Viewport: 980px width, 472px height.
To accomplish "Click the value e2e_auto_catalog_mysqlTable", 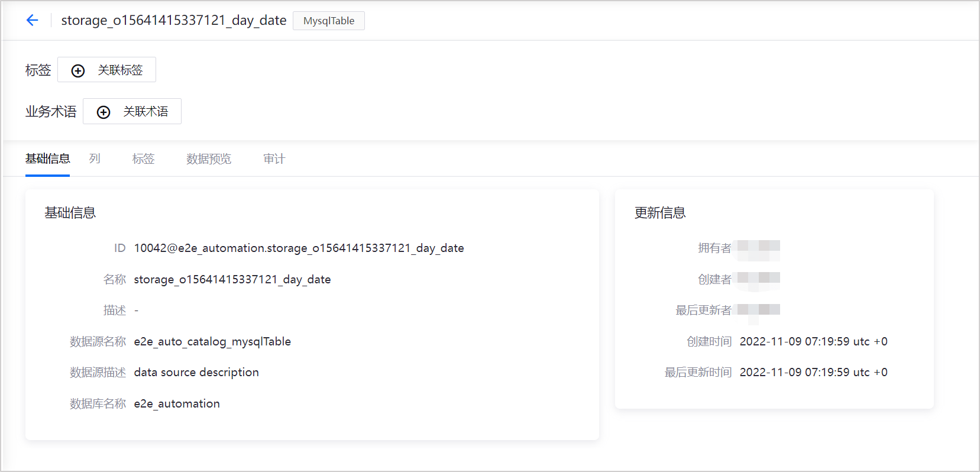I will coord(212,341).
